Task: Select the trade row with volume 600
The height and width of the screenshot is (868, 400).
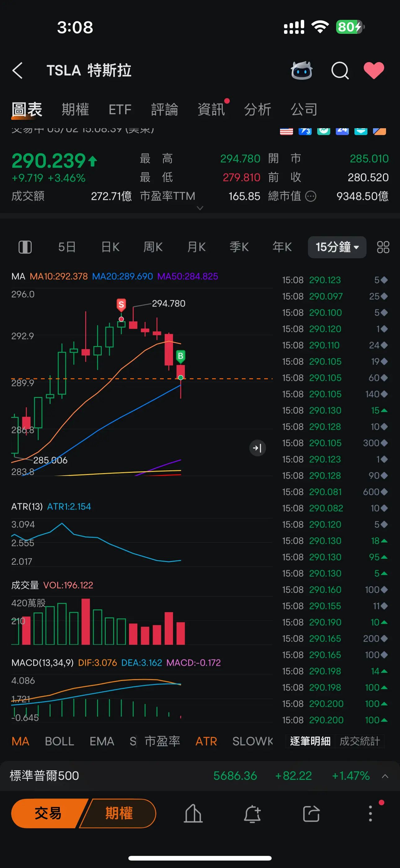Action: click(x=335, y=492)
